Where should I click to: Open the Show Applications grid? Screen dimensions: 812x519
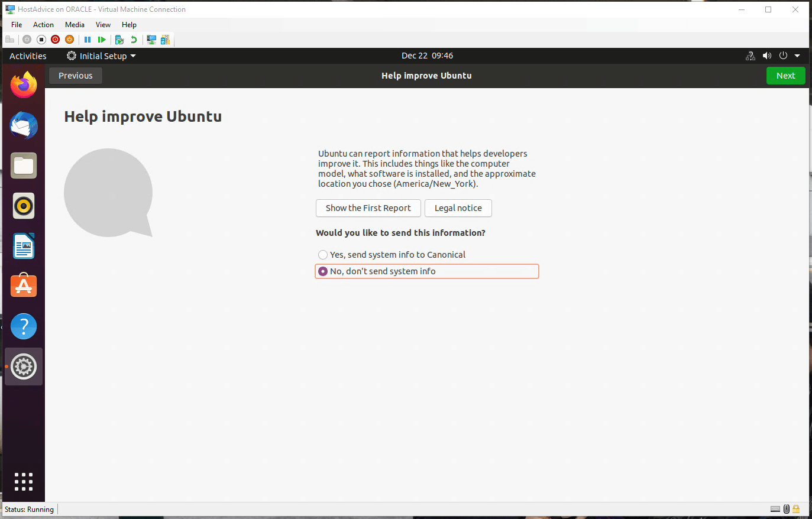point(24,482)
